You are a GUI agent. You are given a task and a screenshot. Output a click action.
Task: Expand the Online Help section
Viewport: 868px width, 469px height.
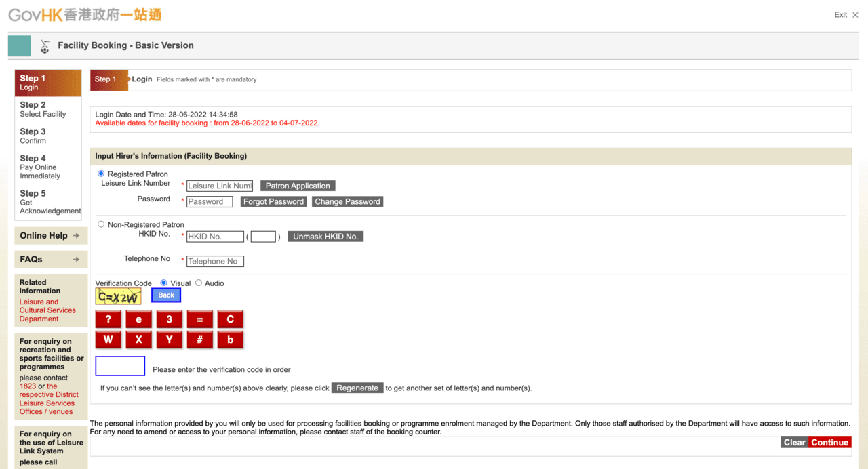pos(50,236)
